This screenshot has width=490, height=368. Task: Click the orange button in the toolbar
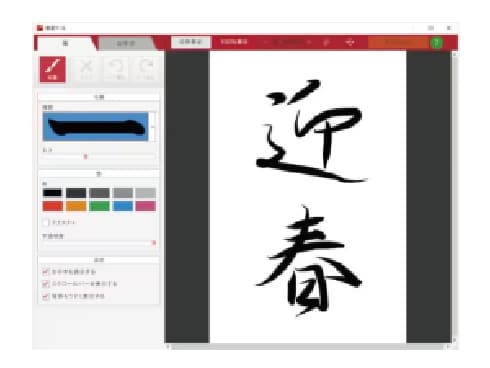click(x=398, y=43)
